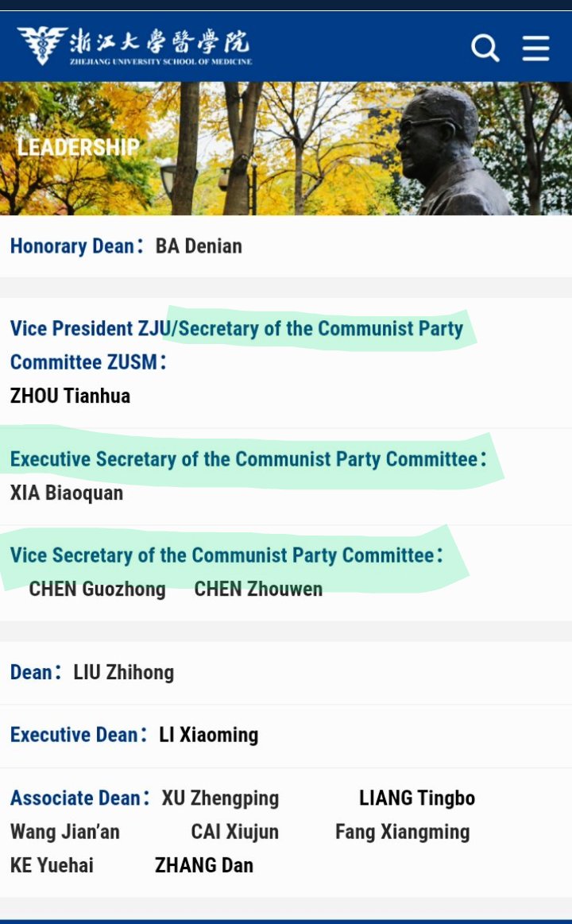572x924 pixels.
Task: Select Associate Dean XU Zhengping
Action: (x=220, y=798)
